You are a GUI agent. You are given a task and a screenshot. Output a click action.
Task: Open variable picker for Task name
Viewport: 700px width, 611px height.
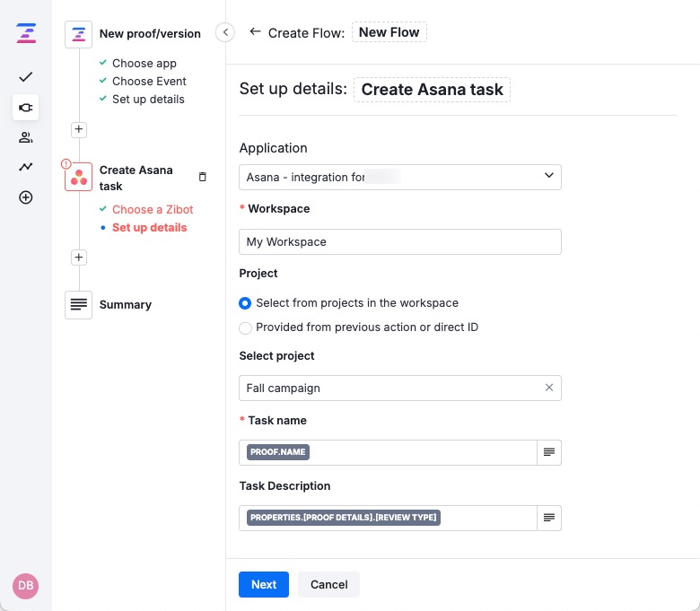coord(549,452)
